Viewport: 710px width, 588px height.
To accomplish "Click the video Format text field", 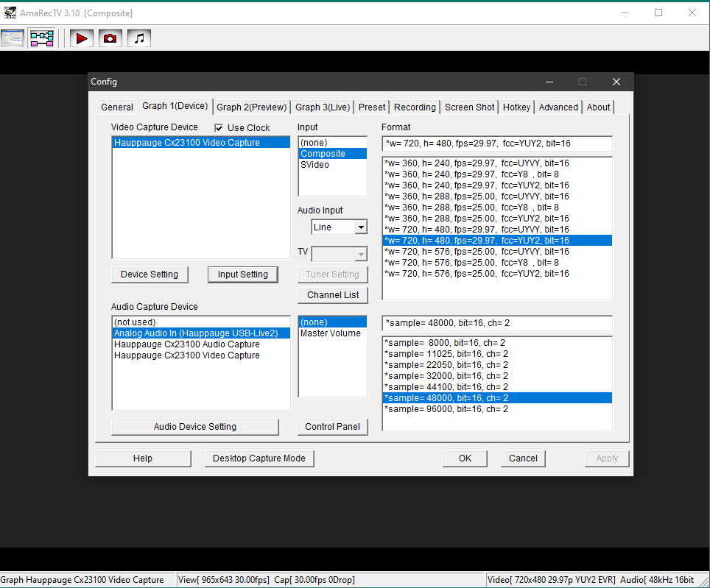I will click(x=496, y=144).
